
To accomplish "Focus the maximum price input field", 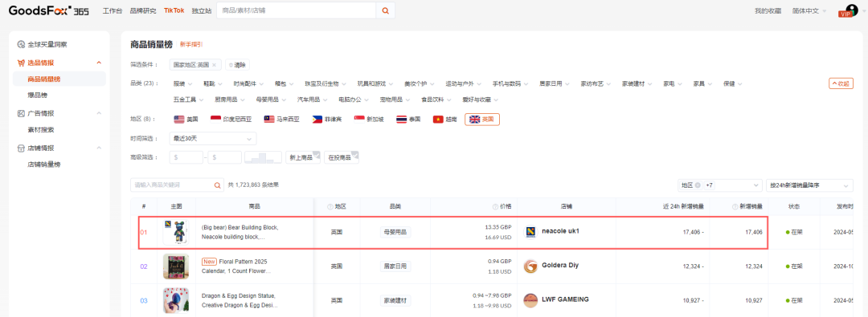I will tap(225, 157).
